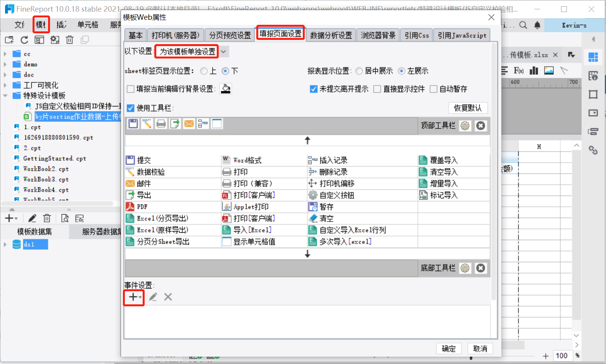The height and width of the screenshot is (364, 606).
Task: Collapse the 特殊设计模板 folder
Action: pyautogui.click(x=5, y=96)
